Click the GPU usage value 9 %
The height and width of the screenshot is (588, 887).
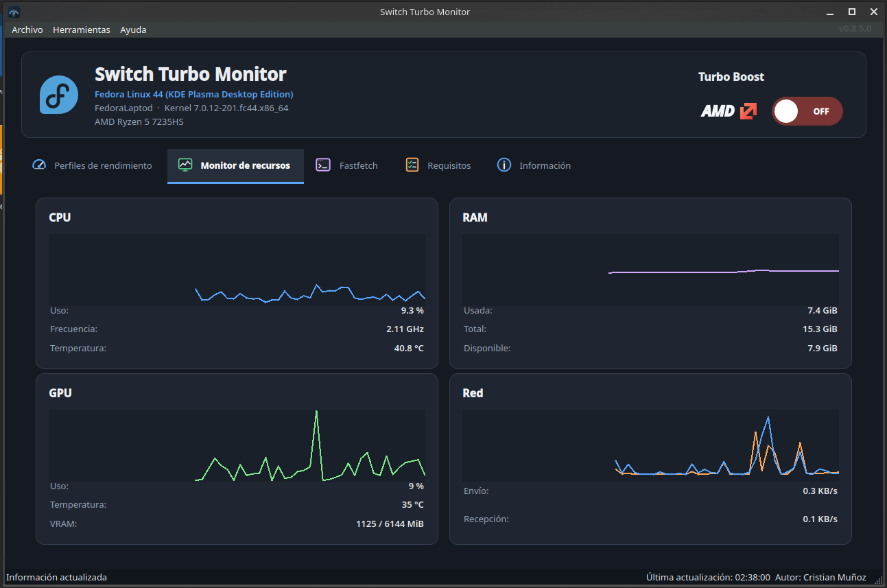(x=416, y=486)
